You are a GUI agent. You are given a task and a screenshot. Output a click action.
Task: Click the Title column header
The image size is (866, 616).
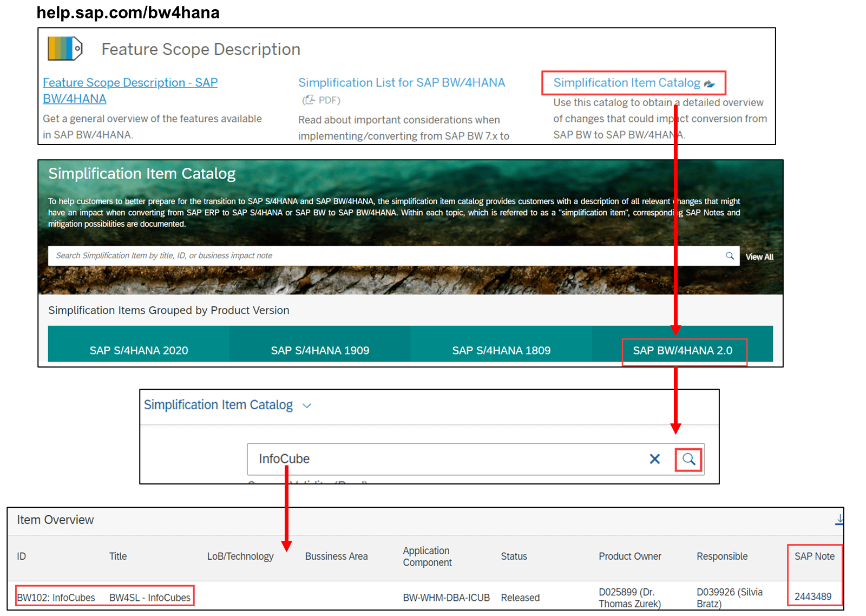pyautogui.click(x=118, y=556)
